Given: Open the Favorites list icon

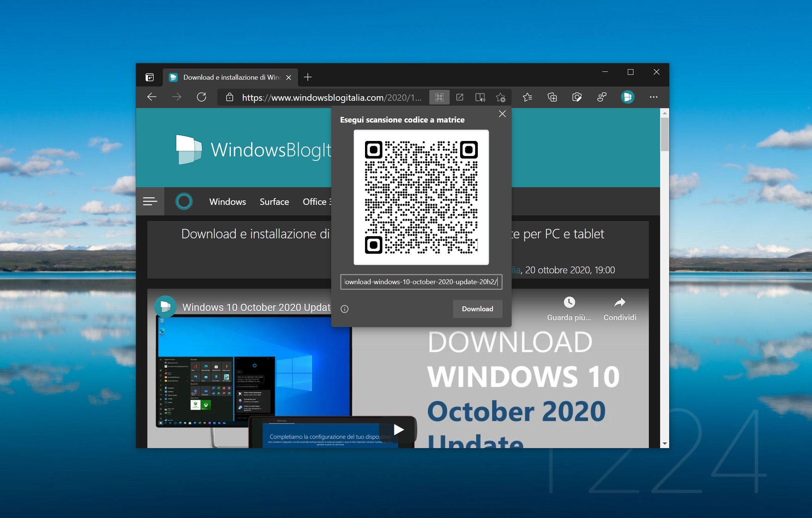Looking at the screenshot, I should [527, 97].
